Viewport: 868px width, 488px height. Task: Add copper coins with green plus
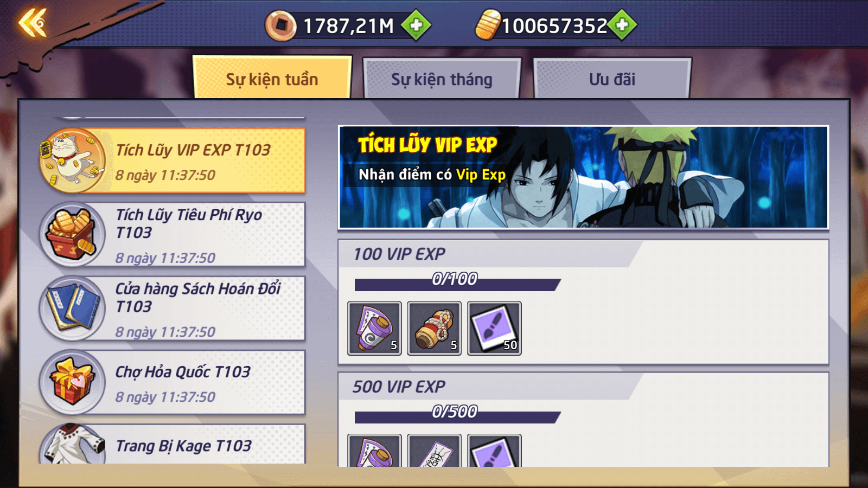pyautogui.click(x=416, y=25)
